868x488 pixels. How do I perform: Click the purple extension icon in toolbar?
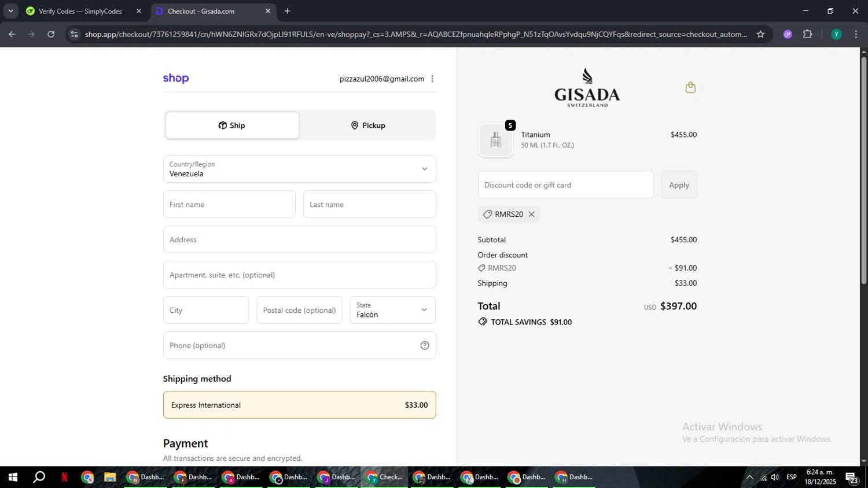tap(788, 34)
